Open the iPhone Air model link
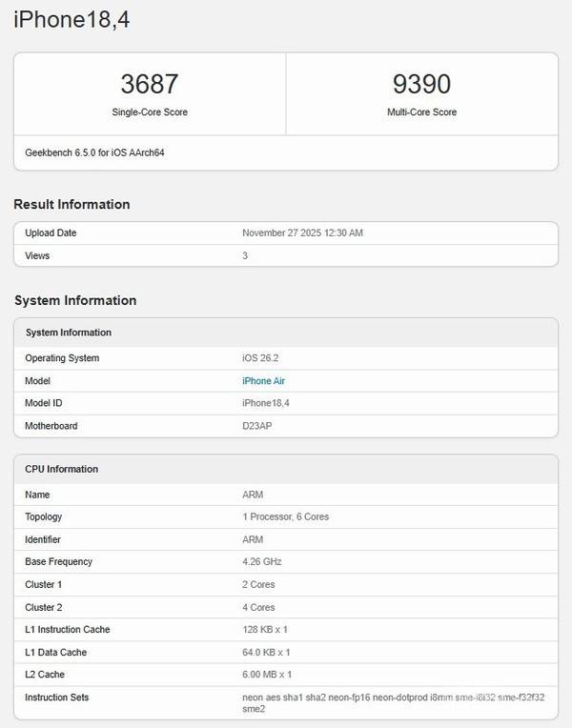Viewport: 572px width, 728px height. tap(264, 381)
